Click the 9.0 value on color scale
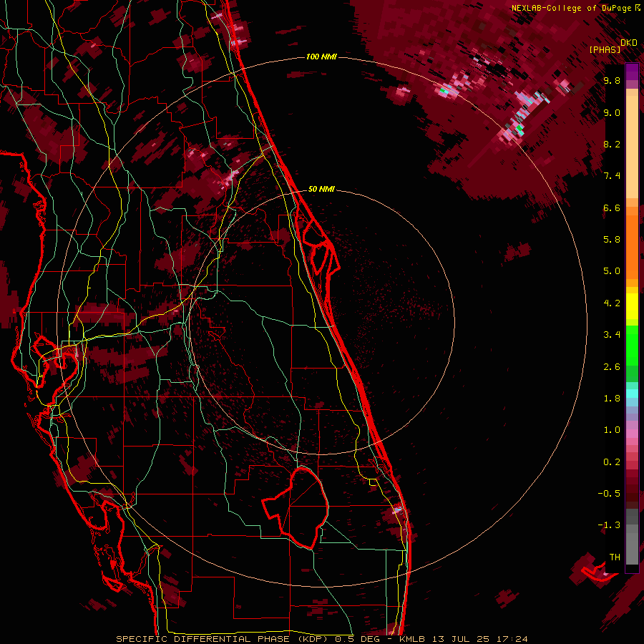This screenshot has width=644, height=644. click(612, 112)
